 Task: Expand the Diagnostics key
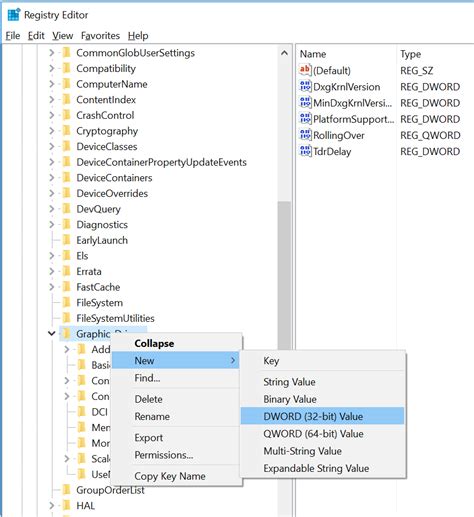52,224
